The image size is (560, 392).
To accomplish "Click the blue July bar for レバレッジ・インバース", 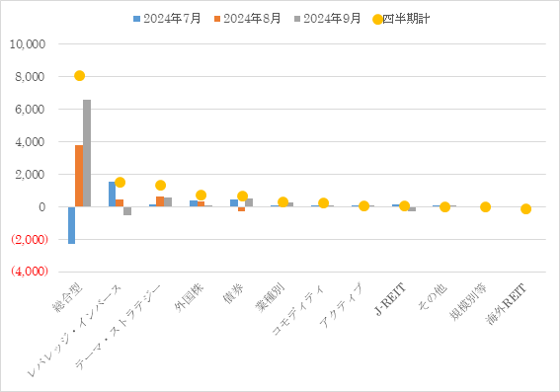I will click(112, 195).
